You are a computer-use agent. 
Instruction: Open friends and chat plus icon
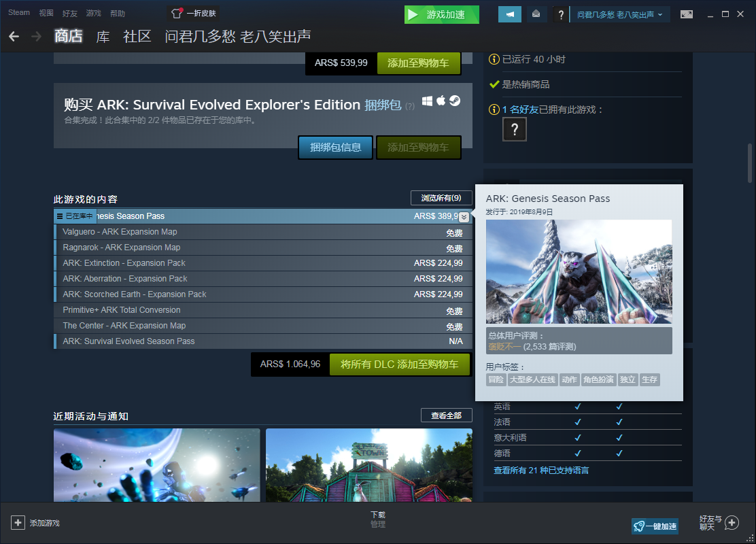pyautogui.click(x=732, y=523)
